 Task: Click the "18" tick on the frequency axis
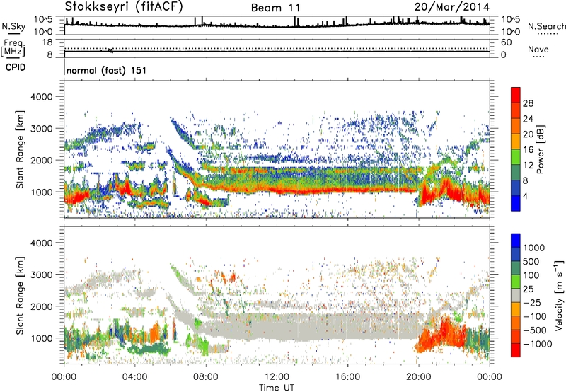tap(47, 42)
